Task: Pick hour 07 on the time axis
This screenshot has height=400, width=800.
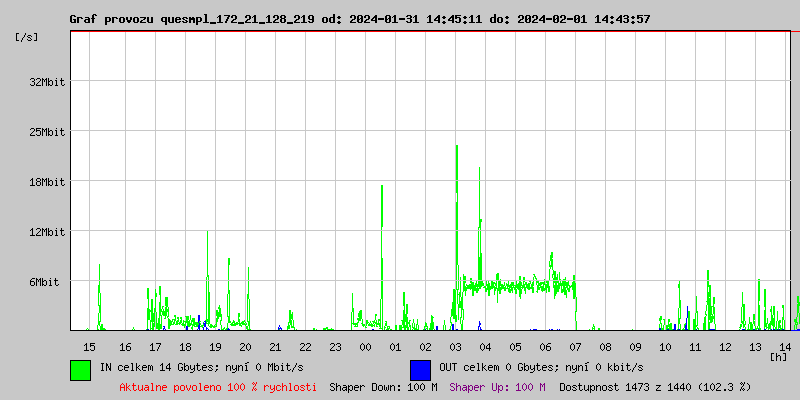Action: pyautogui.click(x=576, y=346)
